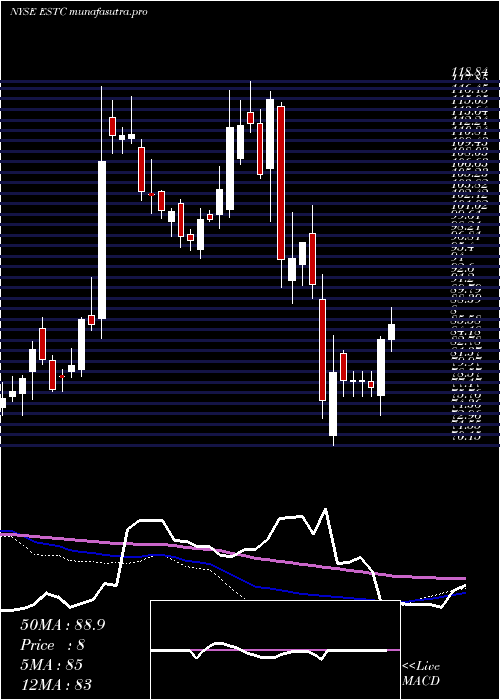
Task: Click the 'Price : 8' readout
Action: point(53,645)
